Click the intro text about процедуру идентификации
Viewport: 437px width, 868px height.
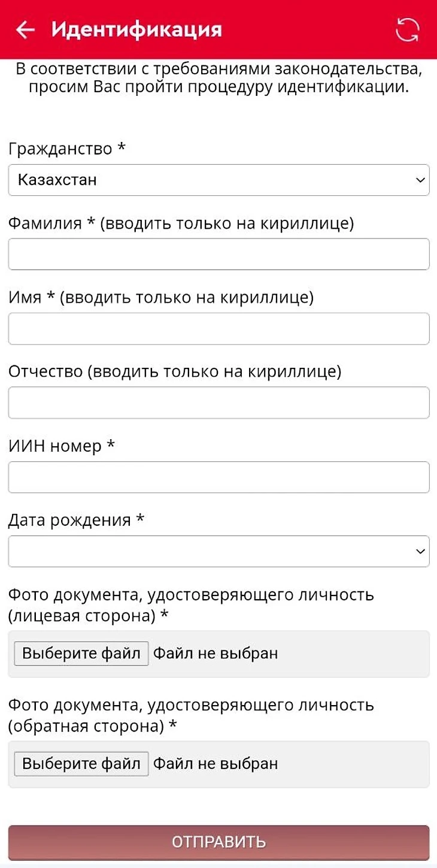coord(218,78)
